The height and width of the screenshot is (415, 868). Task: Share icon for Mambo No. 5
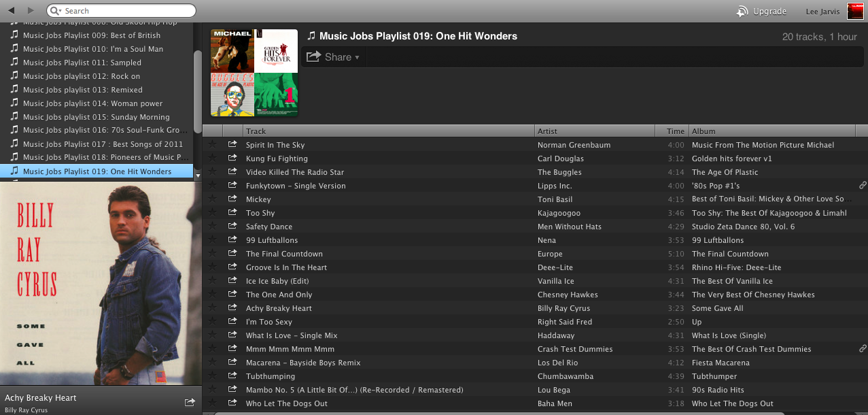click(232, 389)
